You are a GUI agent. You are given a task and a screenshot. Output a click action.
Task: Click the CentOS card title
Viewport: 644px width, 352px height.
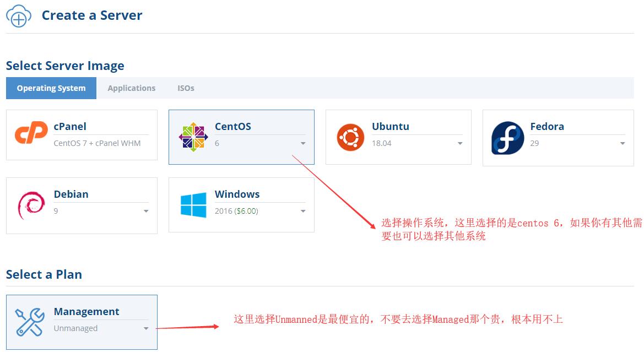tap(233, 127)
